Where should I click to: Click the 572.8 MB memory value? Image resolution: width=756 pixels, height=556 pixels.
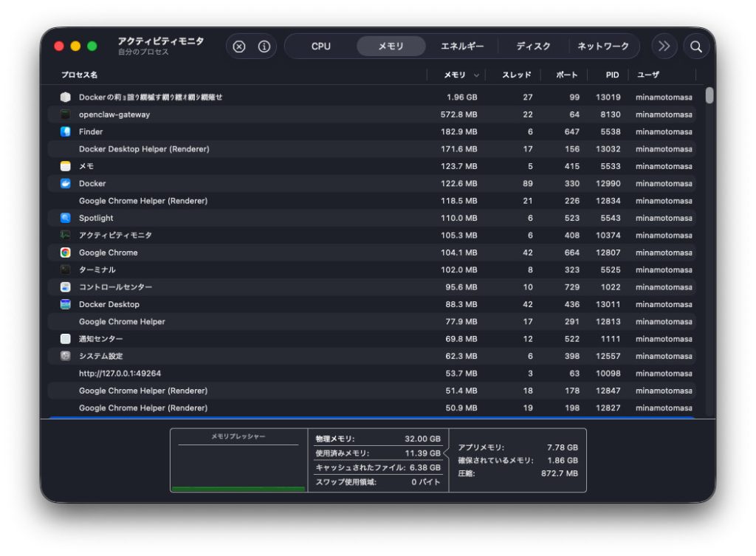(458, 114)
